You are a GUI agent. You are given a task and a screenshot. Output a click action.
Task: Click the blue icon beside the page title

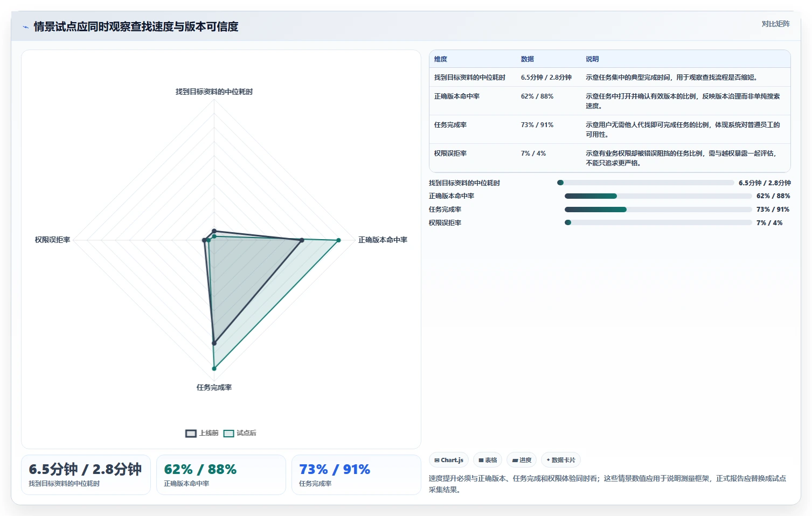tap(25, 27)
